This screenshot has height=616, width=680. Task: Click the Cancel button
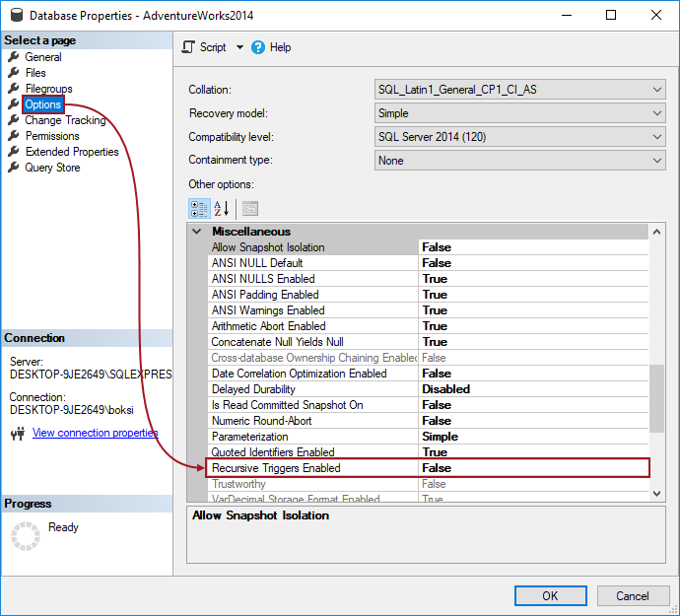pos(633,595)
